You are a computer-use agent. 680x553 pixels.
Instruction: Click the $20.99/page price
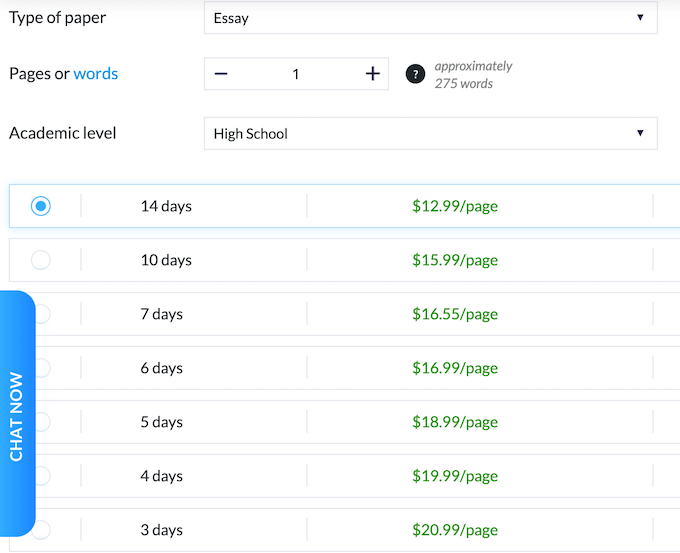455,530
